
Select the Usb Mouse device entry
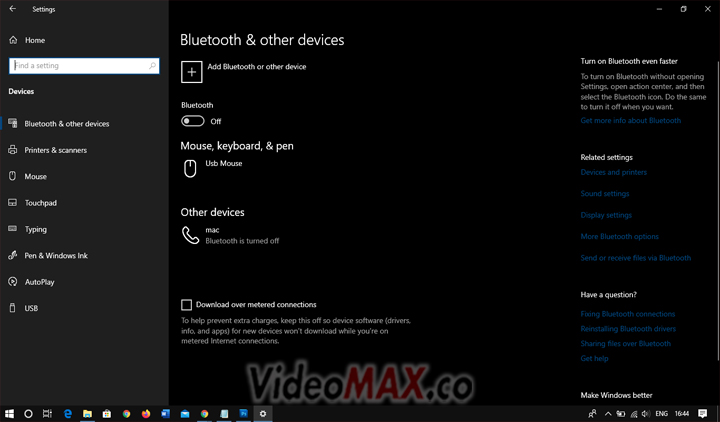[212, 168]
